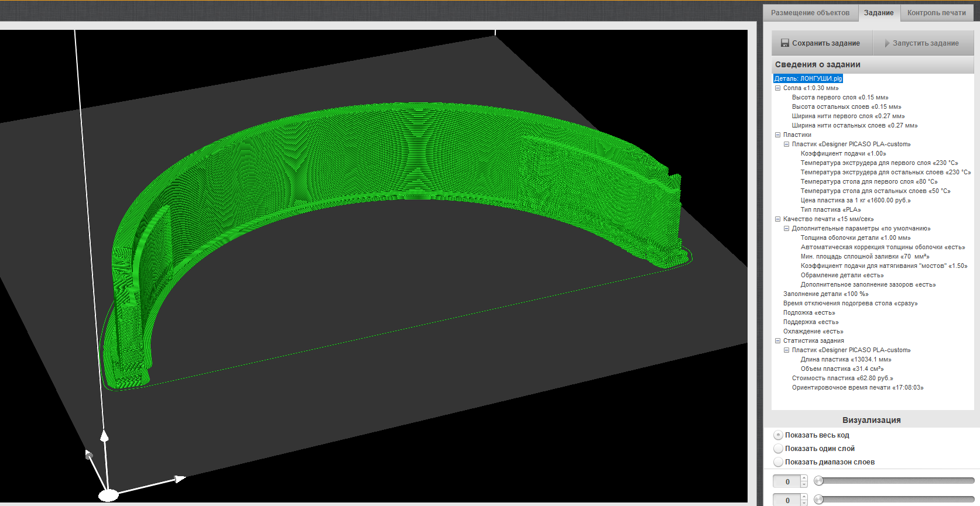Select 'Показать один слой' radio button

coord(778,449)
